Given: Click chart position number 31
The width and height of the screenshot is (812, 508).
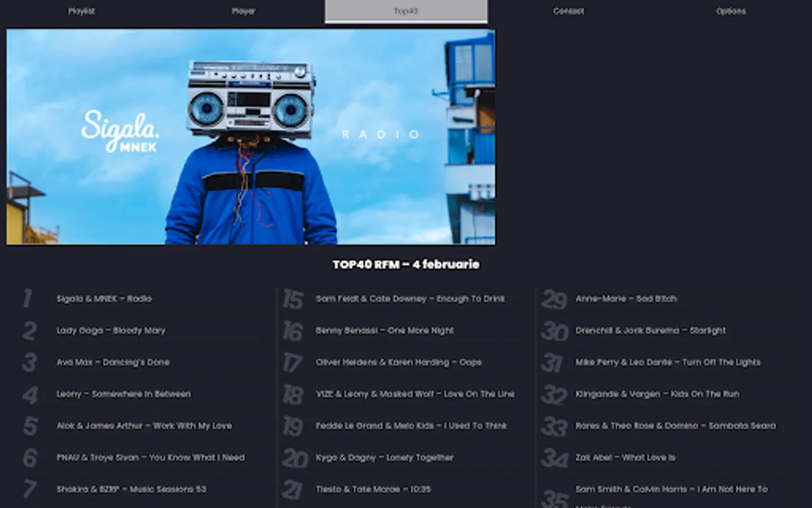Looking at the screenshot, I should (552, 363).
